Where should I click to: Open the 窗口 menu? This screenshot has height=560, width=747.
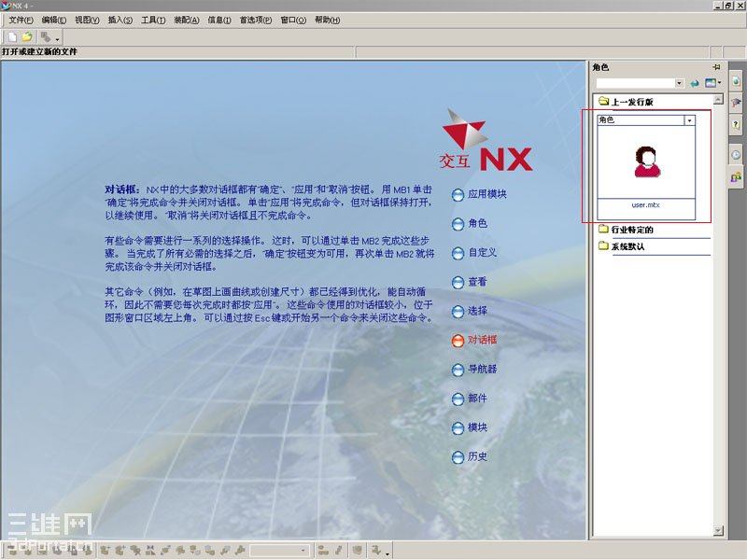point(293,20)
